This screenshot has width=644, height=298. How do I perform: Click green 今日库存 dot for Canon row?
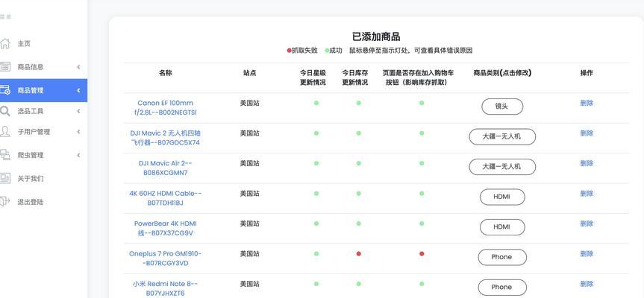358,103
